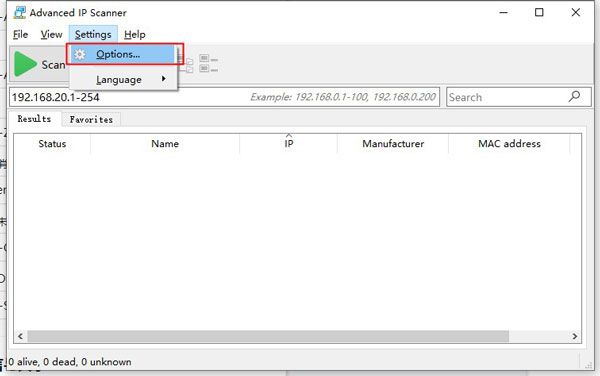Start the scan with the green Scan button
This screenshot has height=376, width=600.
coord(39,64)
